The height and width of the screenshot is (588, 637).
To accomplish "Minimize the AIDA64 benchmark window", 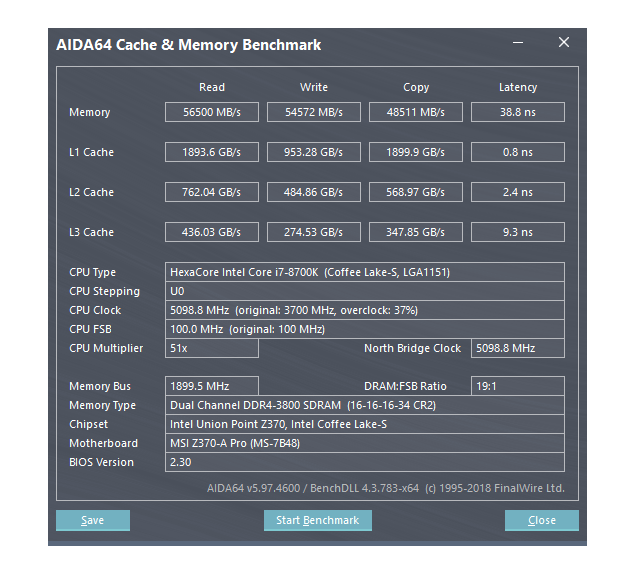I will point(518,42).
